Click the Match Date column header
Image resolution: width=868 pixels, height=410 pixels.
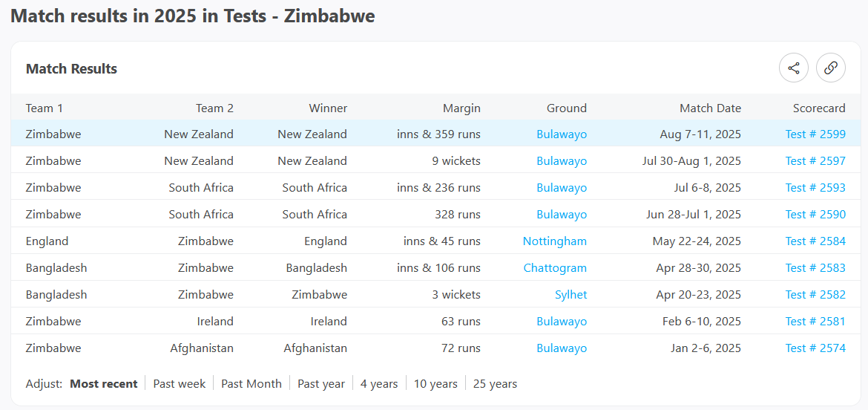(x=710, y=108)
